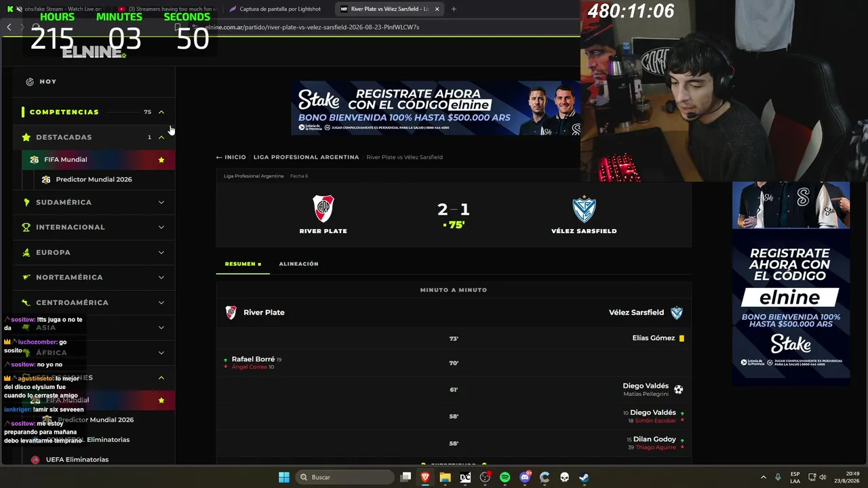The height and width of the screenshot is (488, 868).
Task: Open the volume control in system tray
Action: [823, 477]
